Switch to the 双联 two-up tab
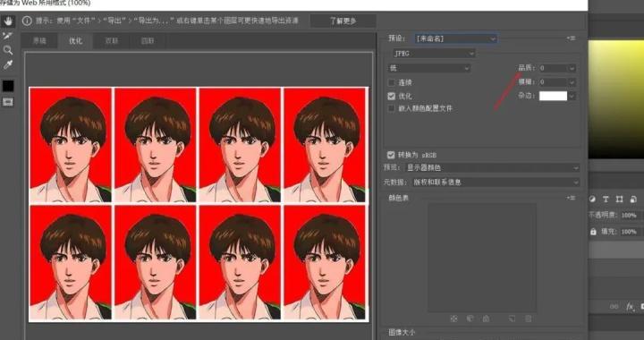This screenshot has width=644, height=340. [112, 40]
